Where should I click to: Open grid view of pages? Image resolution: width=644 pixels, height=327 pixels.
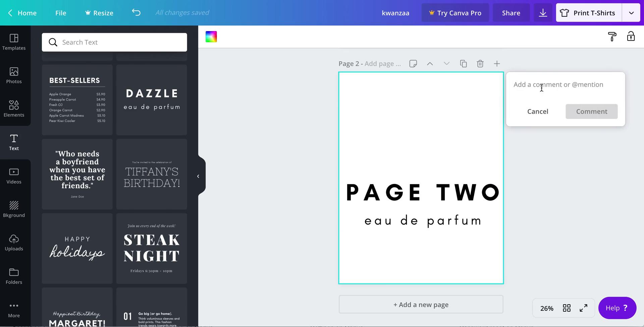pos(567,308)
